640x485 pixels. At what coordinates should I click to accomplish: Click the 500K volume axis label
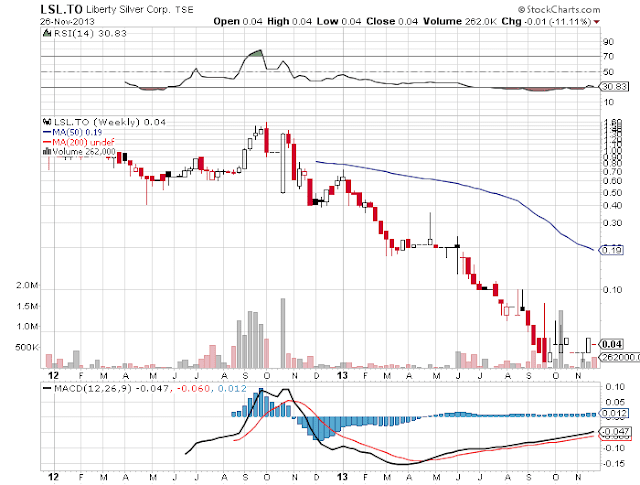27,347
